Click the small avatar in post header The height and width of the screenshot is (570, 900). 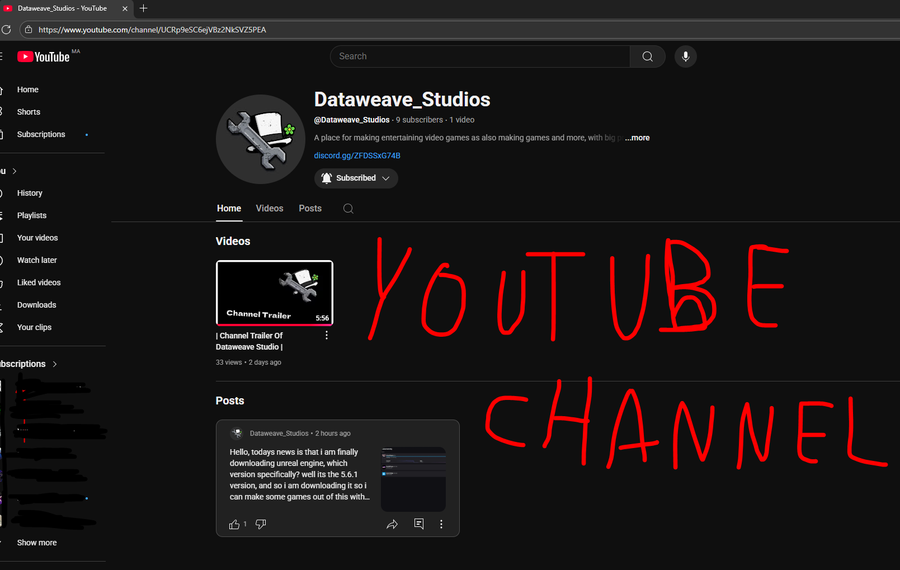pos(236,433)
